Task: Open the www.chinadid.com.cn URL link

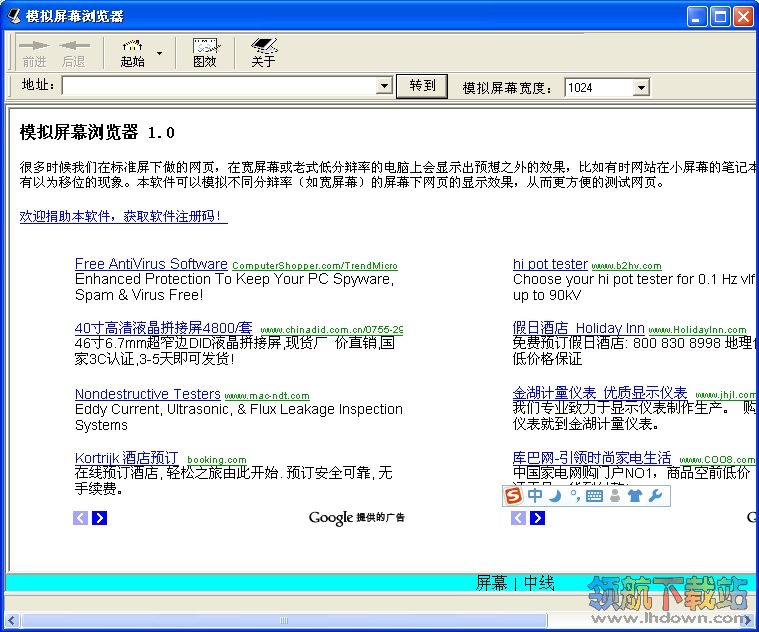Action: (x=332, y=330)
